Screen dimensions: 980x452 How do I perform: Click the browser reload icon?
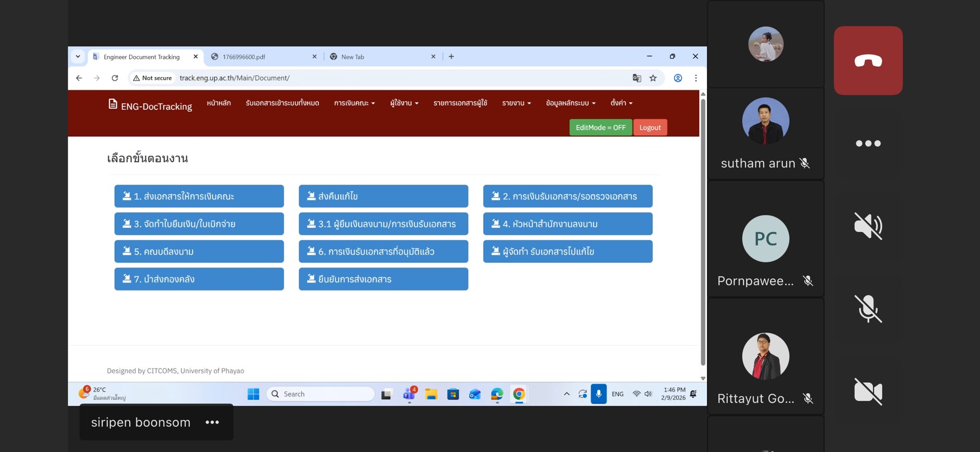pos(115,78)
